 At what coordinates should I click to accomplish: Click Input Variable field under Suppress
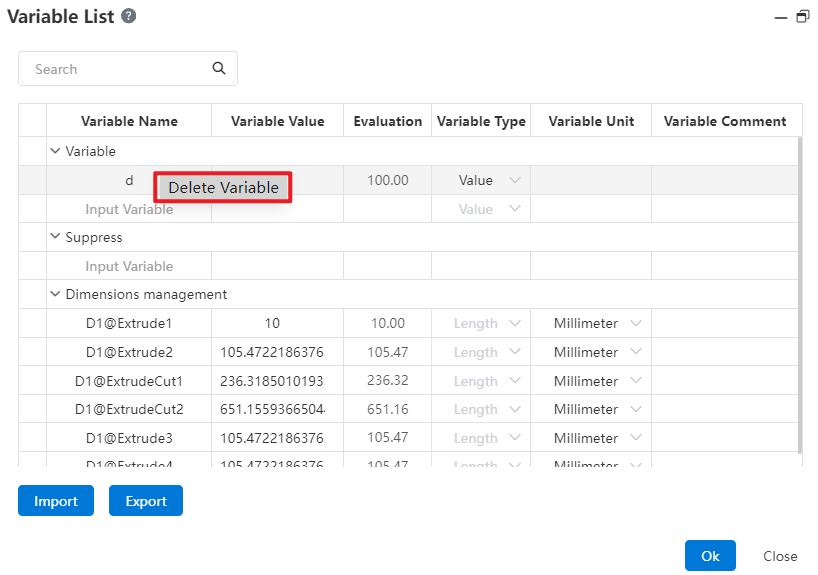tap(129, 266)
